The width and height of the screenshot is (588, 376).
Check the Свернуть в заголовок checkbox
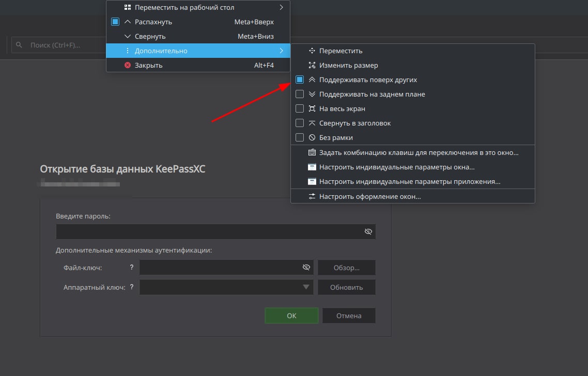300,123
